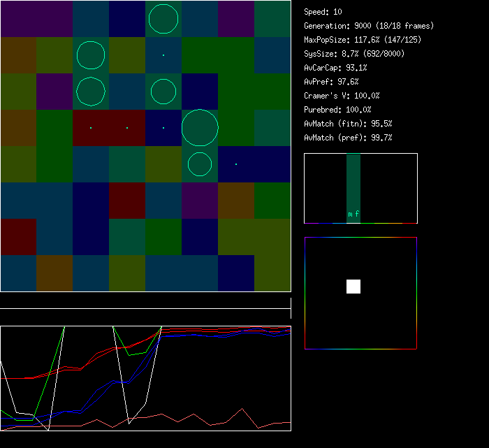
Task: Select the AvMatch (fitn) value
Action: click(x=348, y=124)
